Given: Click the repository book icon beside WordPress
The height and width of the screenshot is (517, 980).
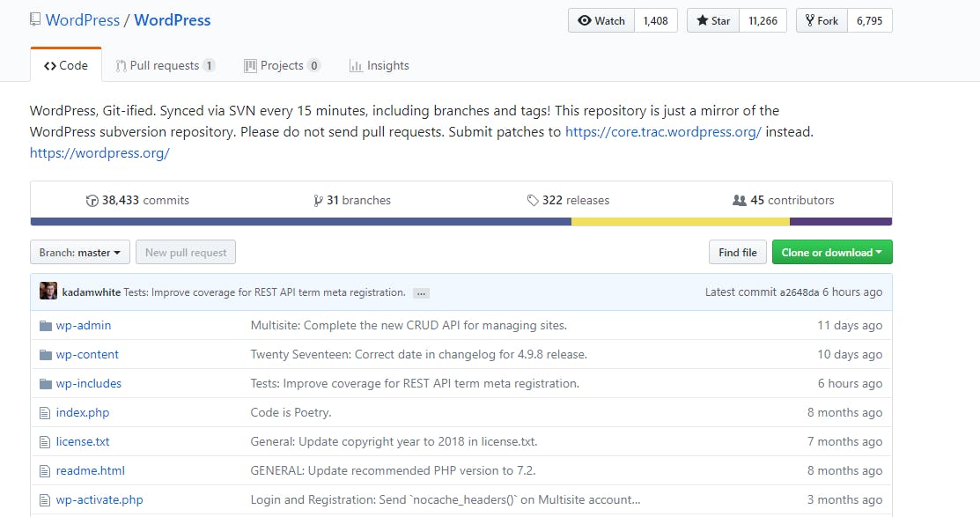Looking at the screenshot, I should click(x=35, y=19).
